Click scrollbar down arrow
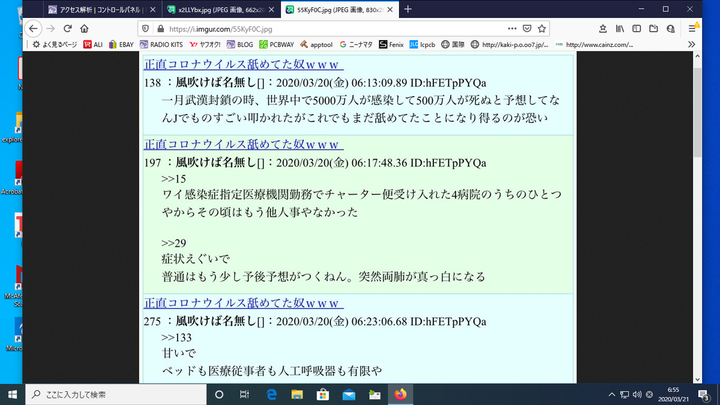720x405 pixels. click(698, 379)
